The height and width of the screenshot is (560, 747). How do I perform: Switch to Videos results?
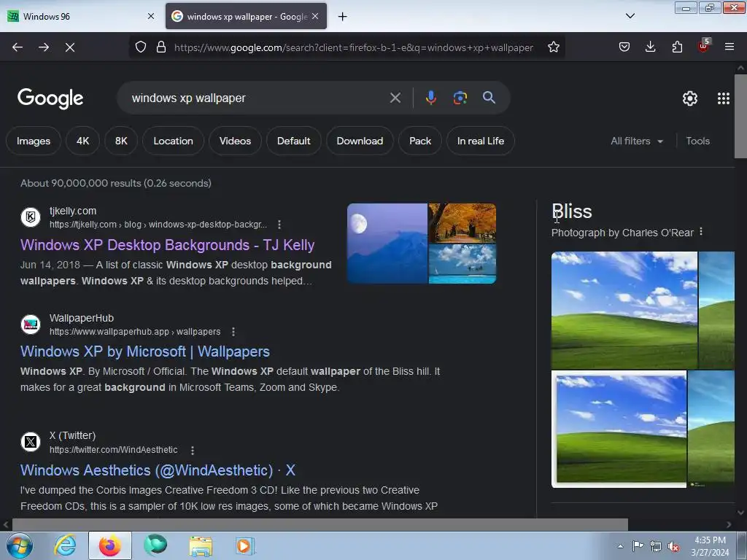(x=236, y=141)
